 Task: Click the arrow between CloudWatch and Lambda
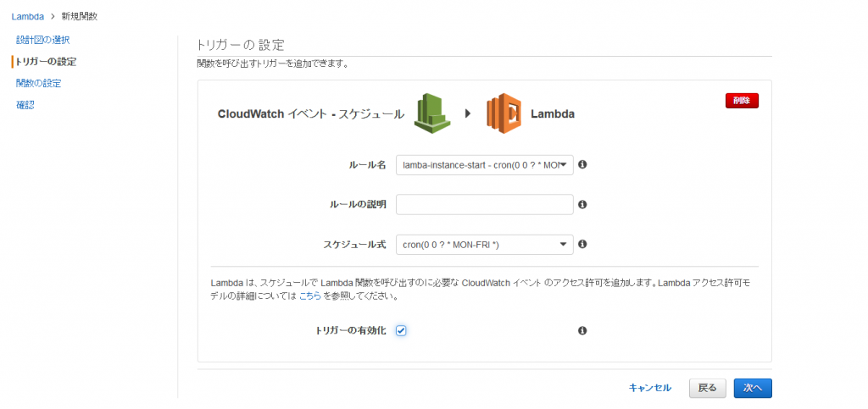coord(467,113)
